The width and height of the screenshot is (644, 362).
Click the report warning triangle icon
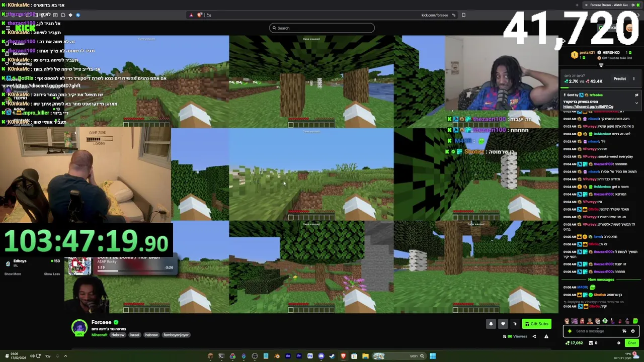tap(546, 336)
